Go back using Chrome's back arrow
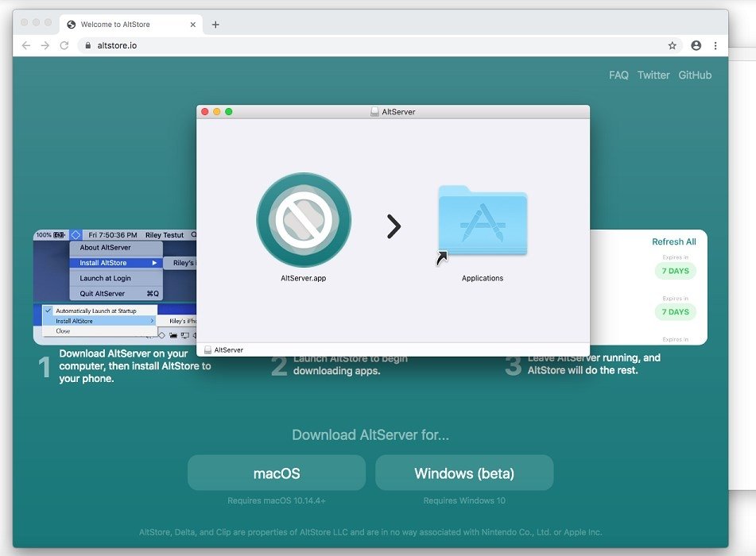Screen dimensions: 756x556 click(26, 45)
